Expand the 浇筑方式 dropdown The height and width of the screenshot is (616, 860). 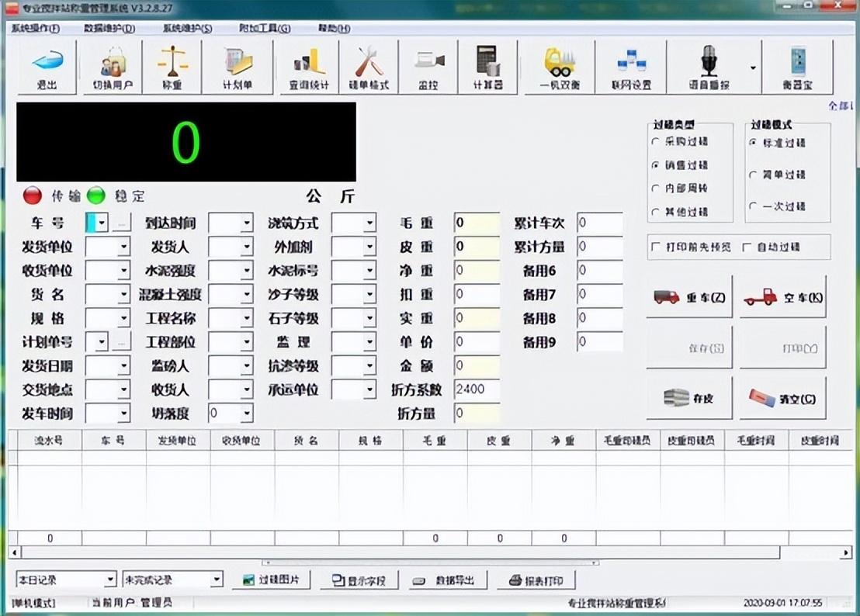coord(369,223)
